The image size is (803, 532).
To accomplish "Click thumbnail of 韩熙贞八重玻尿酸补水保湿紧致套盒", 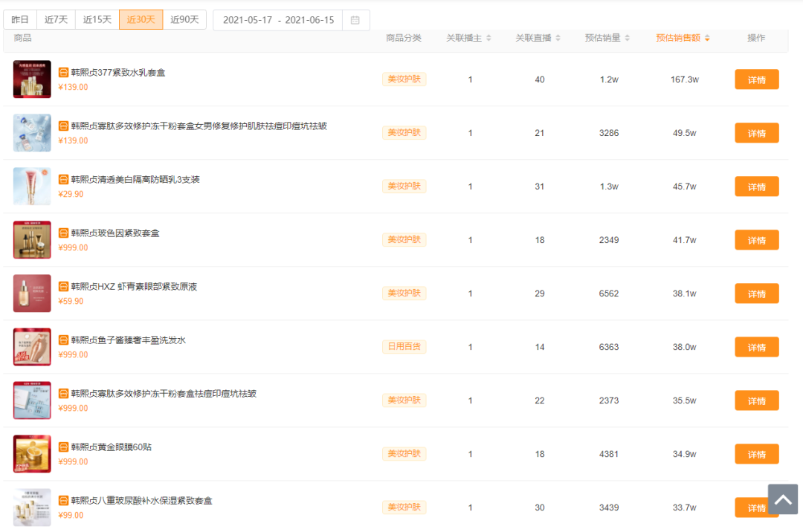I will pos(32,507).
